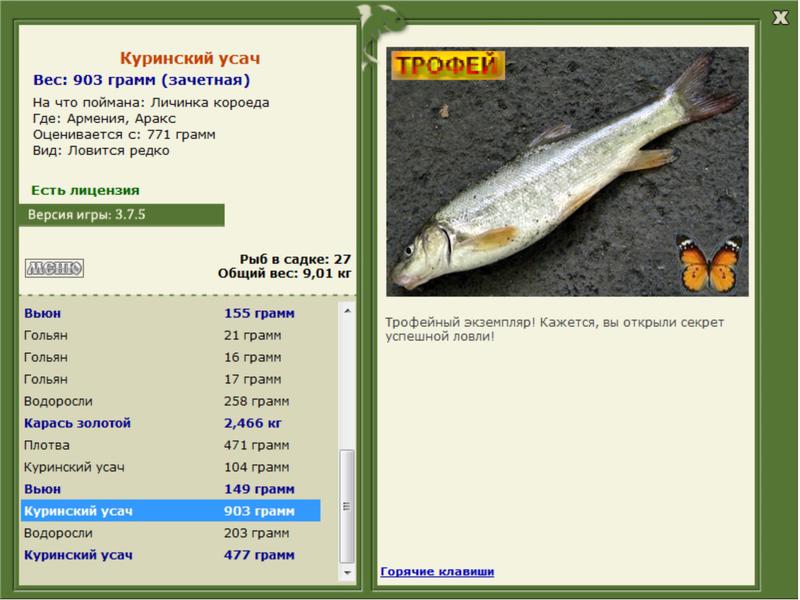Open the Горячие клавиши link
The height and width of the screenshot is (600, 800).
pyautogui.click(x=437, y=571)
